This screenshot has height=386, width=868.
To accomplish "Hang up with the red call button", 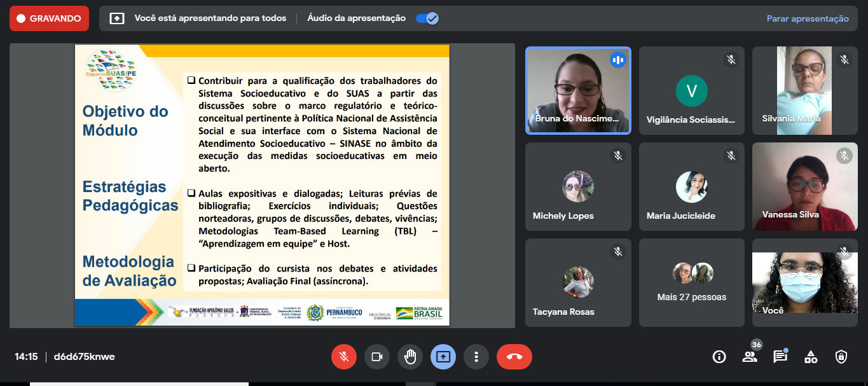I will 514,357.
